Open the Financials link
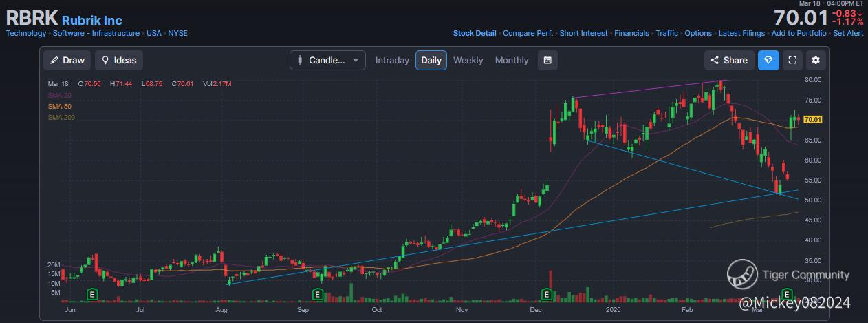Screen dimensions: 868x323 [631, 33]
